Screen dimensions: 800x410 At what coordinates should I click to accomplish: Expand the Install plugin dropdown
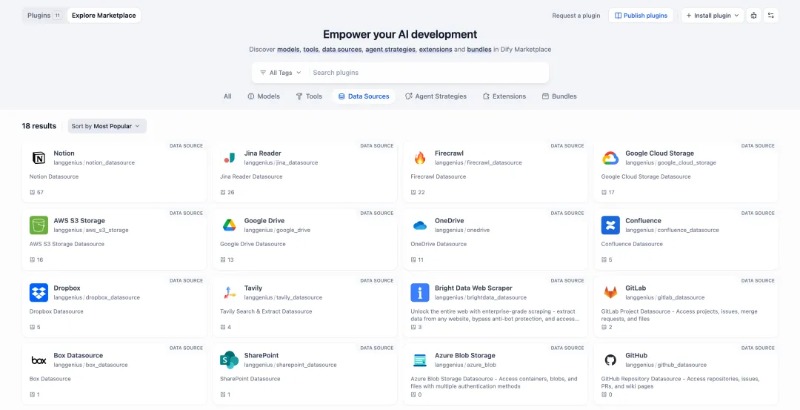coord(712,15)
